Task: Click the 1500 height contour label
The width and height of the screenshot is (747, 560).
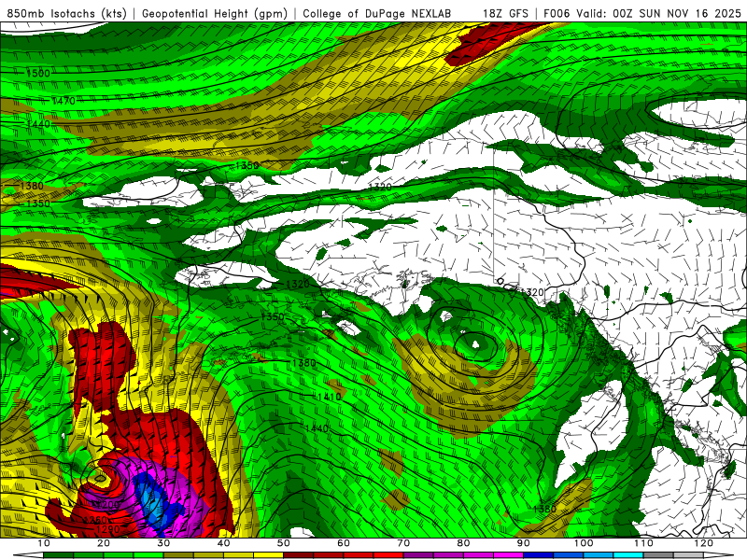Action: [x=38, y=73]
